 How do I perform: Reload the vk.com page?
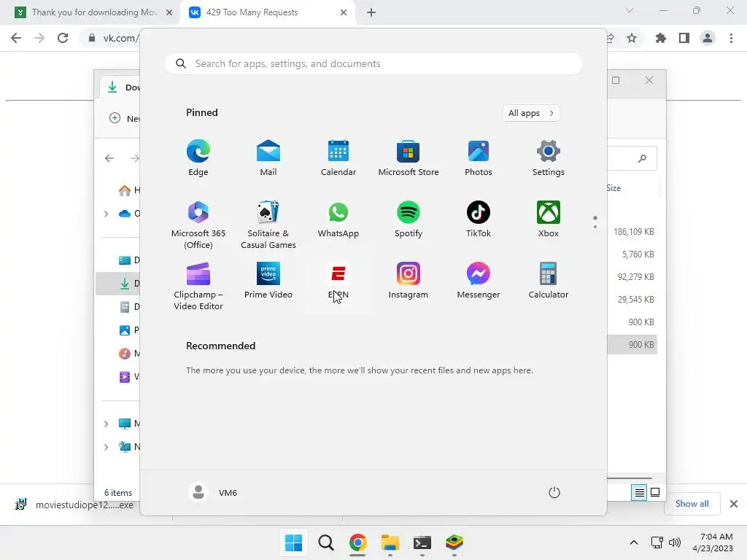click(63, 38)
